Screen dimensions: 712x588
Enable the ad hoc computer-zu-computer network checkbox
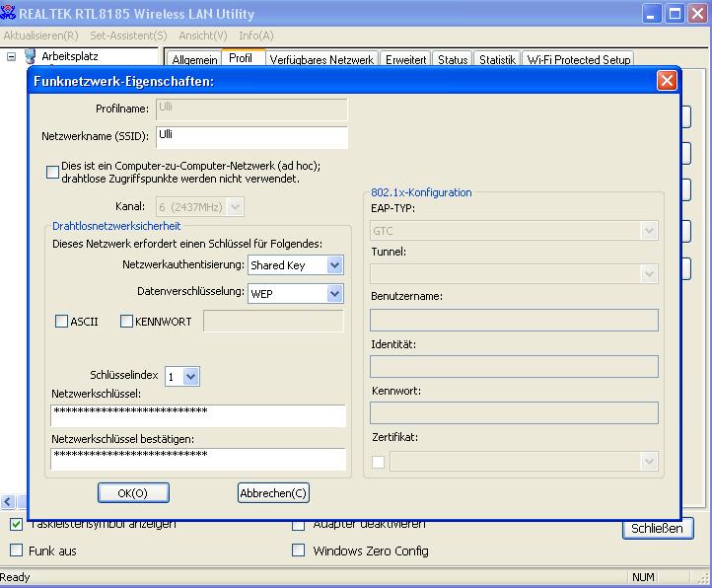(53, 173)
